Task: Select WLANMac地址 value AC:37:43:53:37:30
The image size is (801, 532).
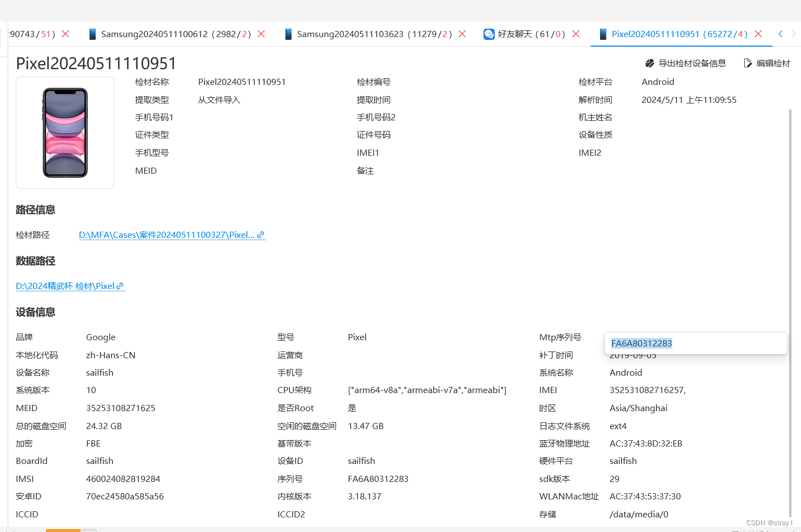Action: pos(645,497)
